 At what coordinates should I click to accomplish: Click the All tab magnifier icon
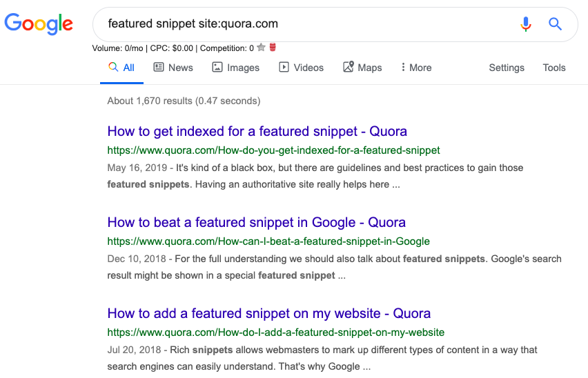113,67
